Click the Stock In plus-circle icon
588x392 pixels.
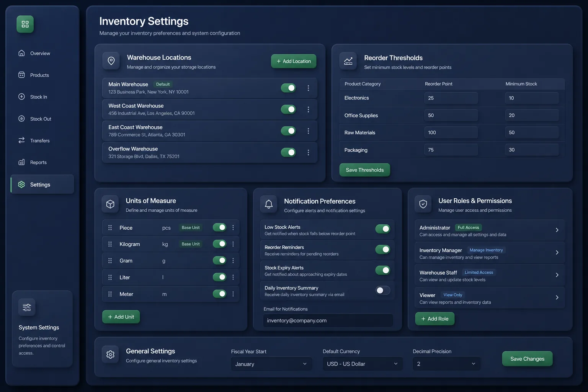(22, 97)
